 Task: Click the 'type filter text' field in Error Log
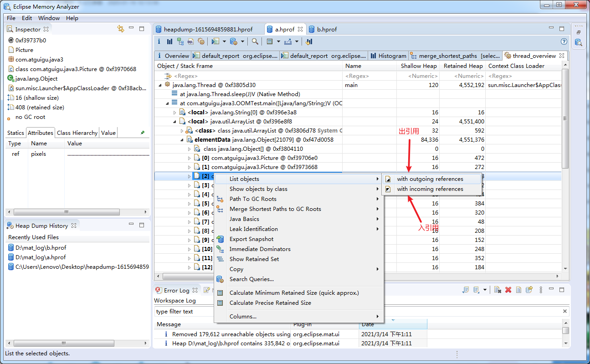tap(358, 312)
